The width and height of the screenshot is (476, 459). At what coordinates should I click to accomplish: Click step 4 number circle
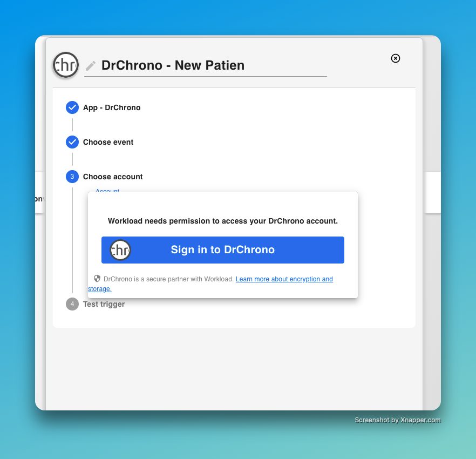[72, 304]
